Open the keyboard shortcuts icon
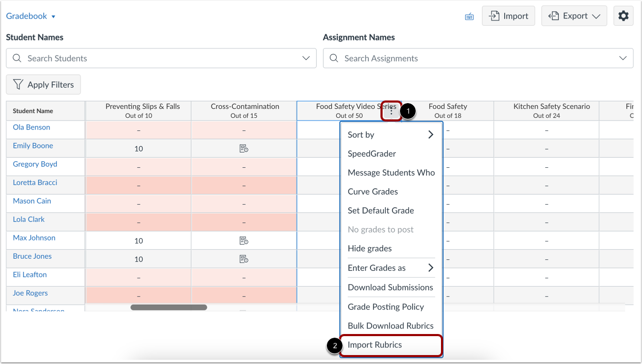Image resolution: width=642 pixels, height=364 pixels. click(469, 16)
